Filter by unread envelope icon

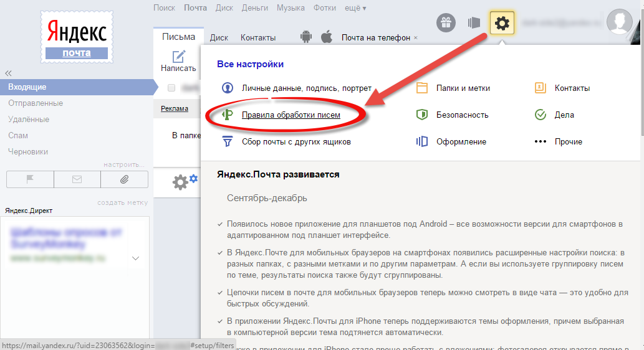click(x=77, y=179)
